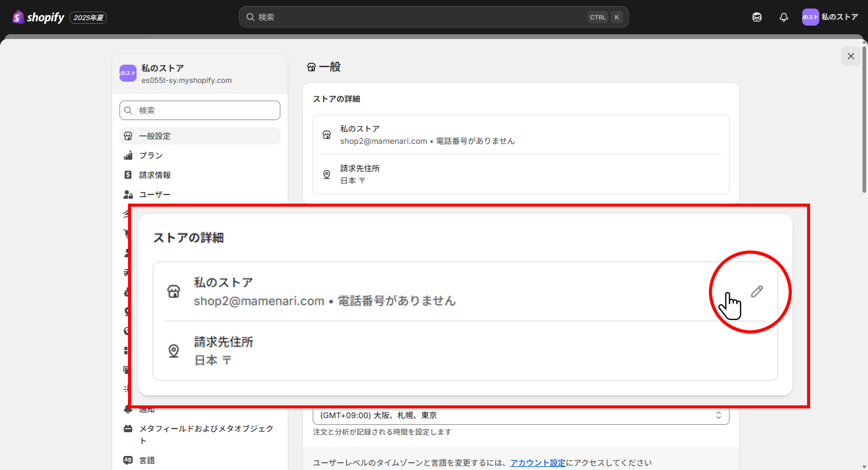Click the settings sidebar 検索 search field
Image resolution: width=868 pixels, height=470 pixels.
(200, 110)
